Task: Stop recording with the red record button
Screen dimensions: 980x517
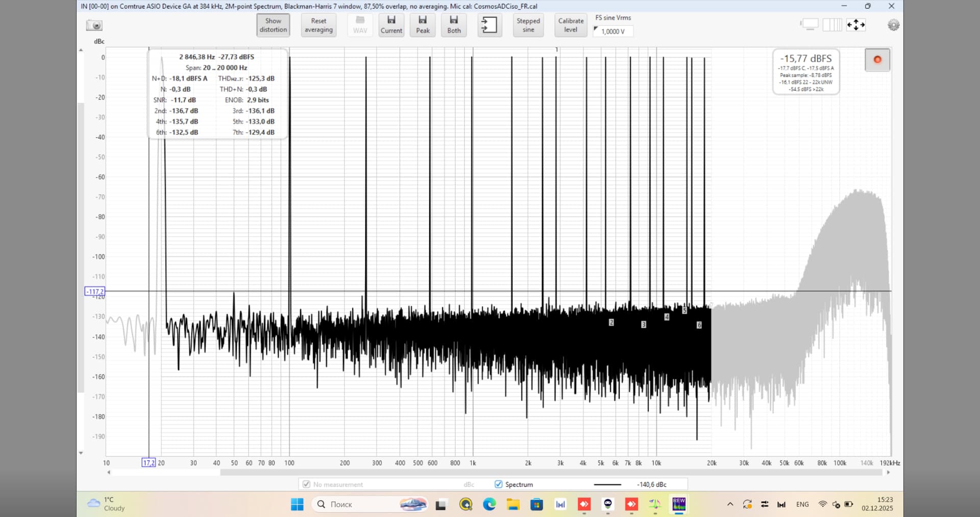Action: [877, 60]
